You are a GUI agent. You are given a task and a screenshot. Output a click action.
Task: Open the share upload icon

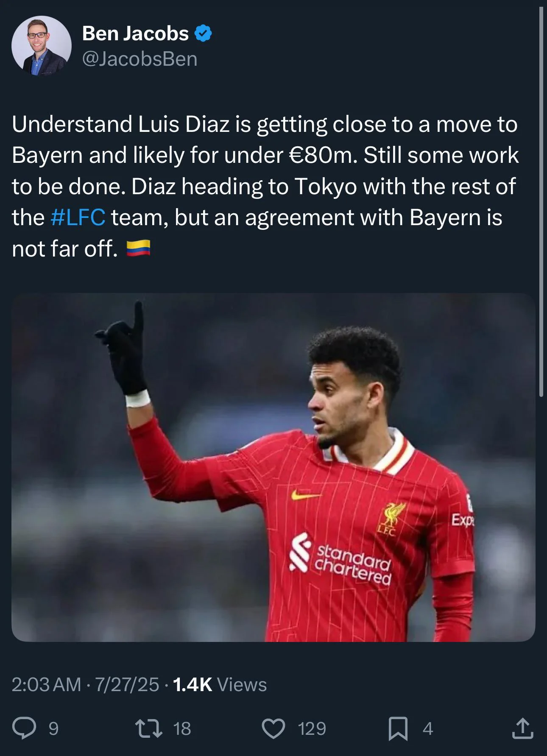(x=522, y=728)
